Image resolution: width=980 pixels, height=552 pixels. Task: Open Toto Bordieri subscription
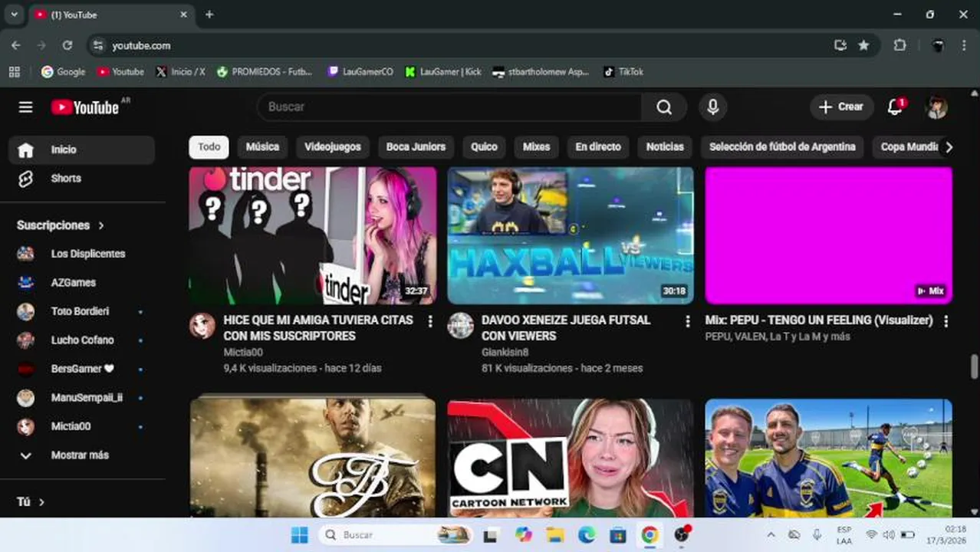81,311
